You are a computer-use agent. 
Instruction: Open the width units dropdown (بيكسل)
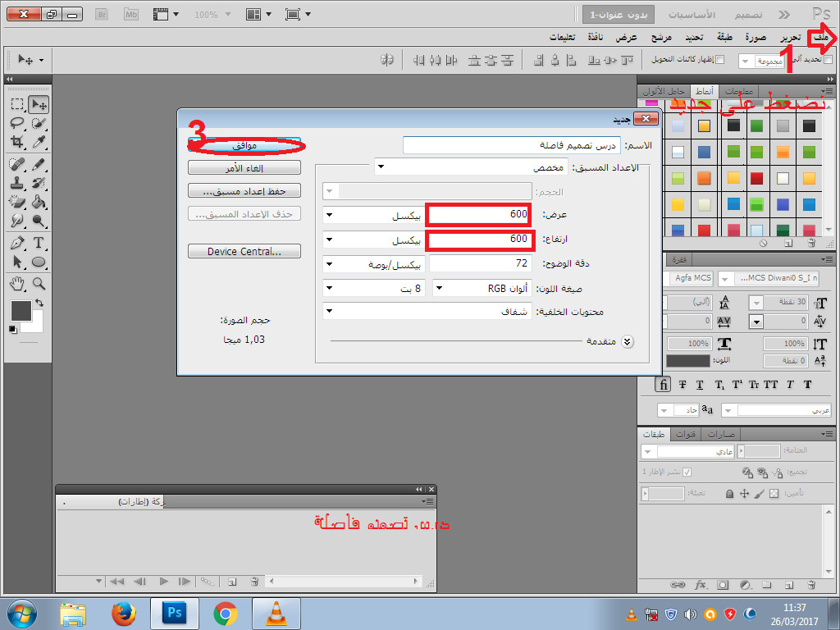373,216
